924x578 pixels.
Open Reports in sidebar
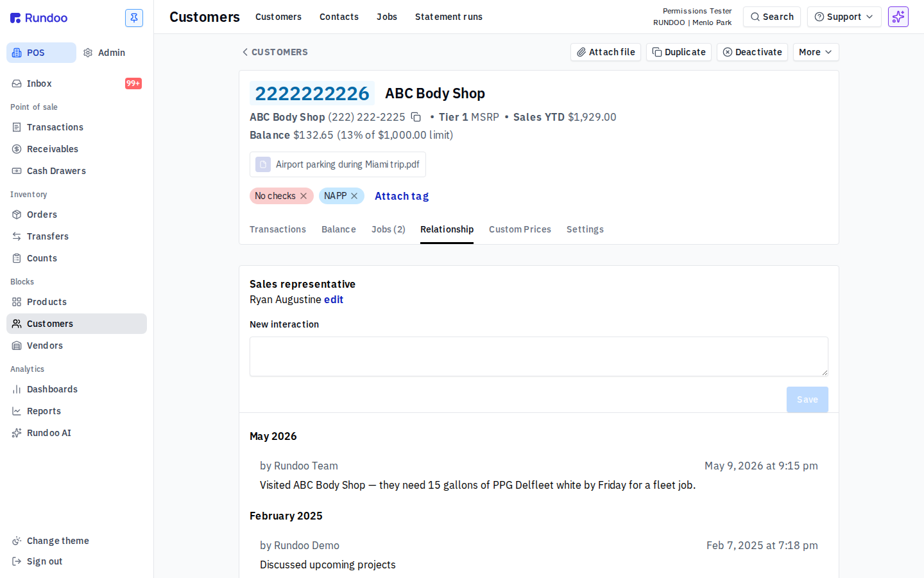click(76, 411)
